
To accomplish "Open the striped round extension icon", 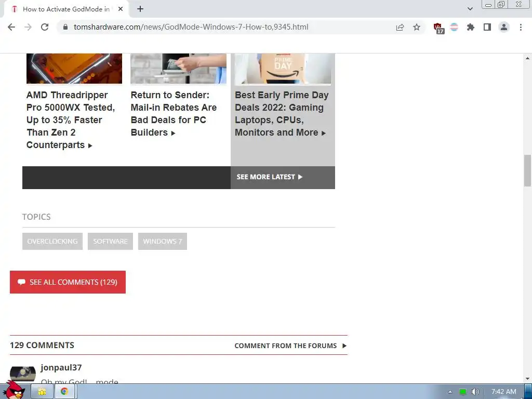I will click(x=454, y=27).
